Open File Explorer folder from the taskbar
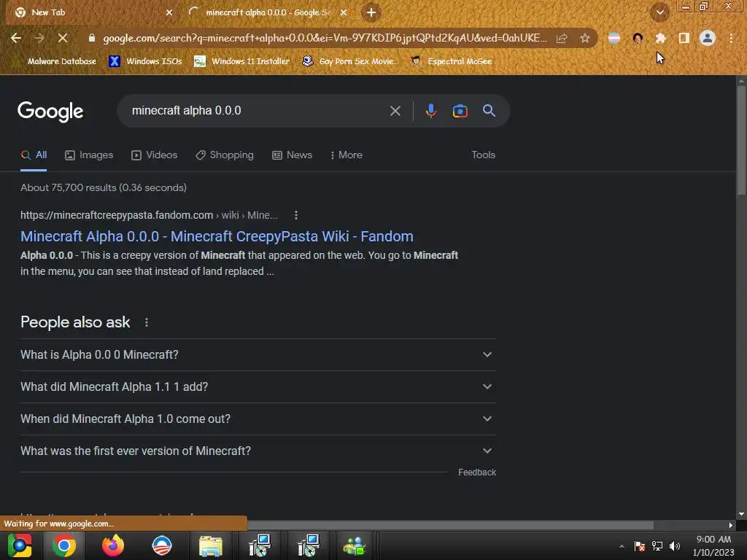Screen dimensions: 747x560 (211, 545)
